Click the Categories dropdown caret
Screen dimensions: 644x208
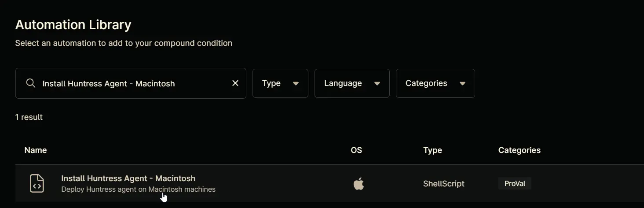(x=462, y=84)
